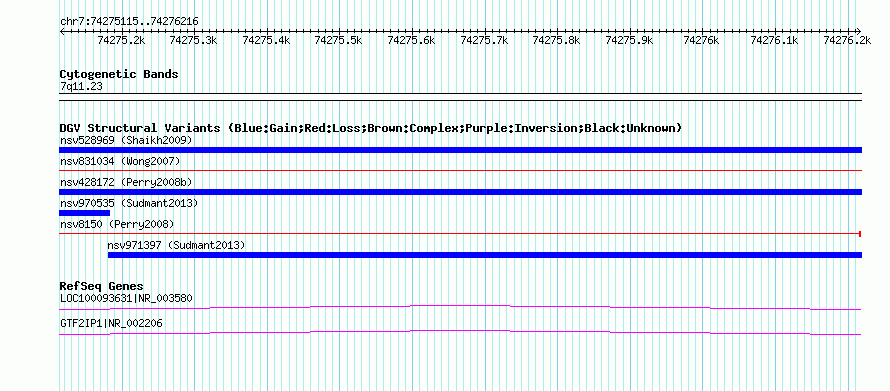Click the chr7:74275115..74276216 coordinate label
The height and width of the screenshot is (391, 890).
[x=129, y=22]
